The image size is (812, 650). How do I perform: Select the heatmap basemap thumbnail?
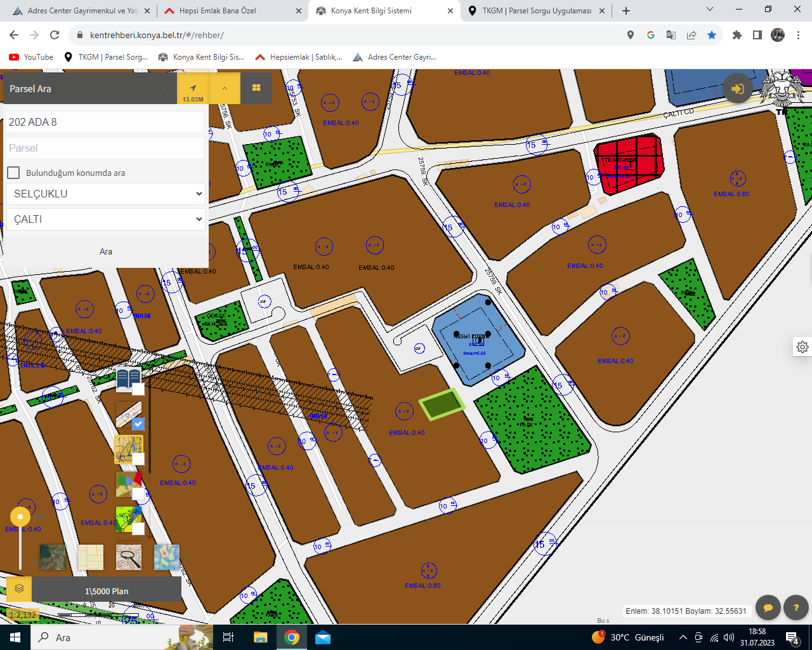click(x=167, y=557)
